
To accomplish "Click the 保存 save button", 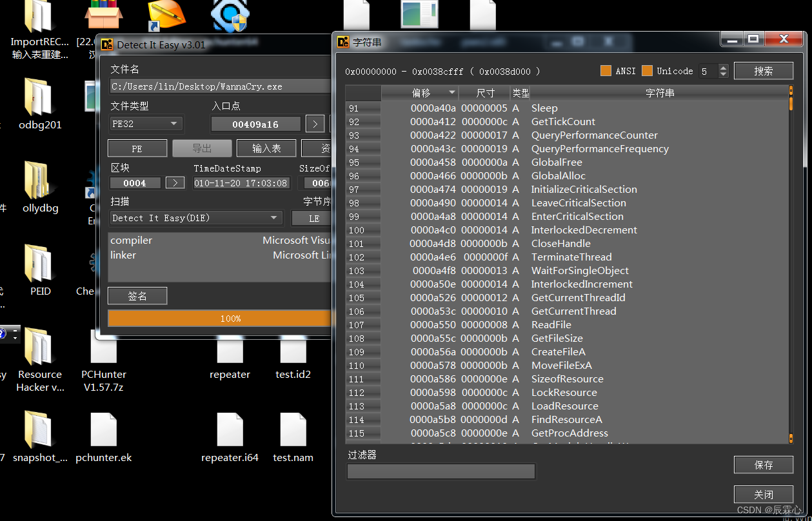I will [764, 464].
